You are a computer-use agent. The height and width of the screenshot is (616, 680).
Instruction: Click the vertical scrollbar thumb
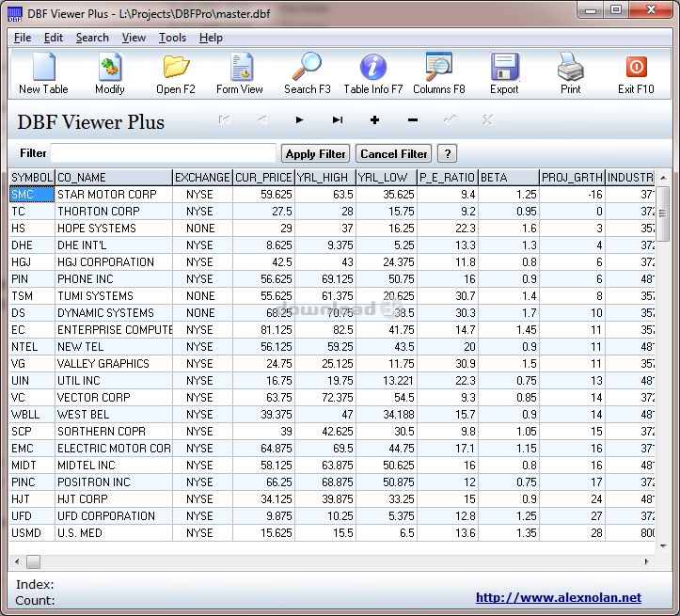pos(663,213)
